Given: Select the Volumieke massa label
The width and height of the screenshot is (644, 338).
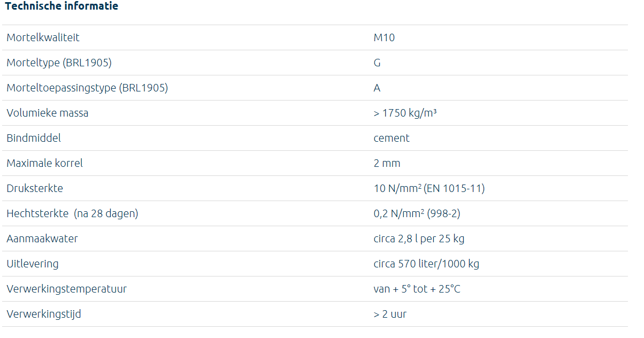Looking at the screenshot, I should point(48,113).
